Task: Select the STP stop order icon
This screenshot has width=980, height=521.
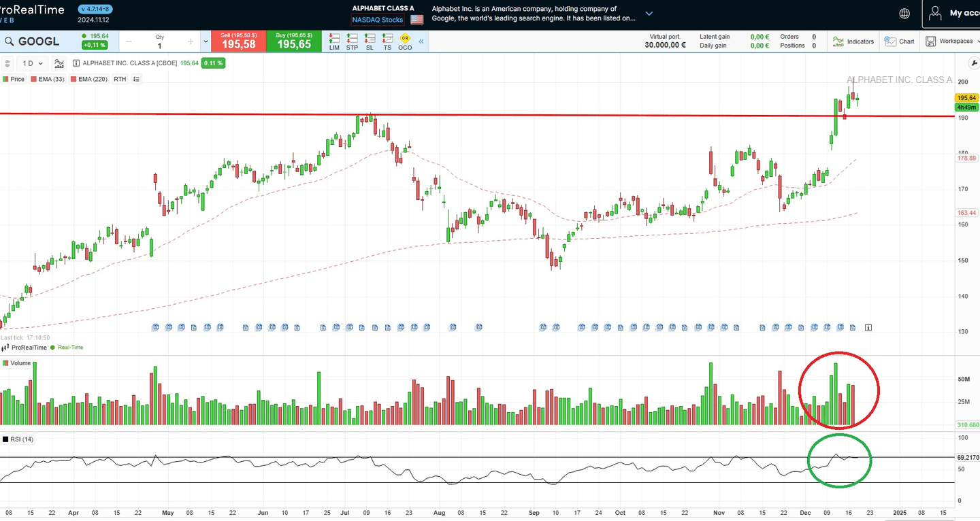Action: (x=352, y=41)
